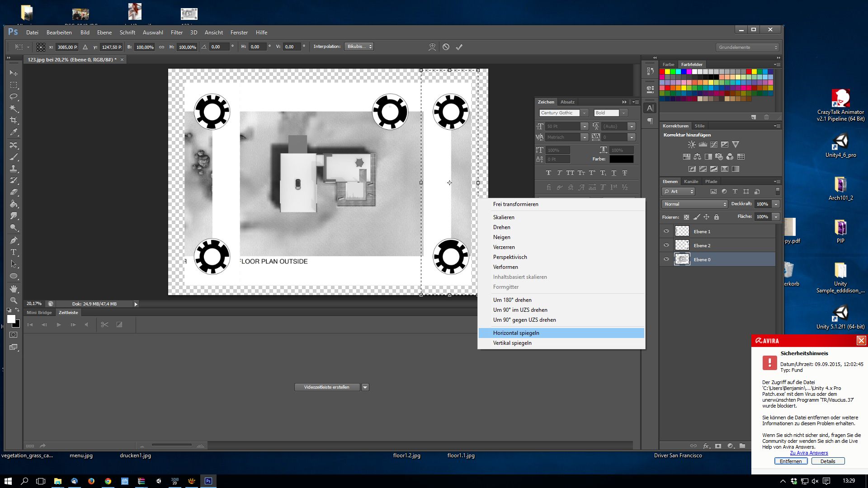Toggle visibility of Ebene 1

click(666, 231)
